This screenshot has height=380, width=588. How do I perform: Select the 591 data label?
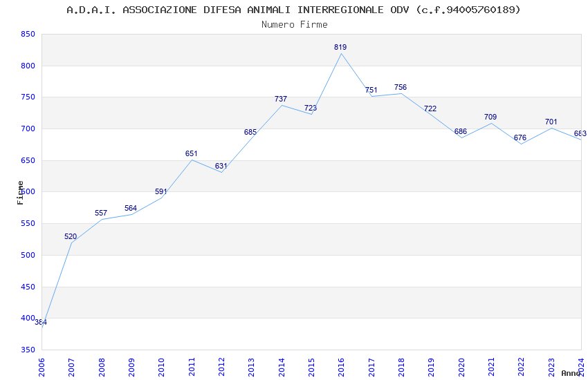pos(161,191)
